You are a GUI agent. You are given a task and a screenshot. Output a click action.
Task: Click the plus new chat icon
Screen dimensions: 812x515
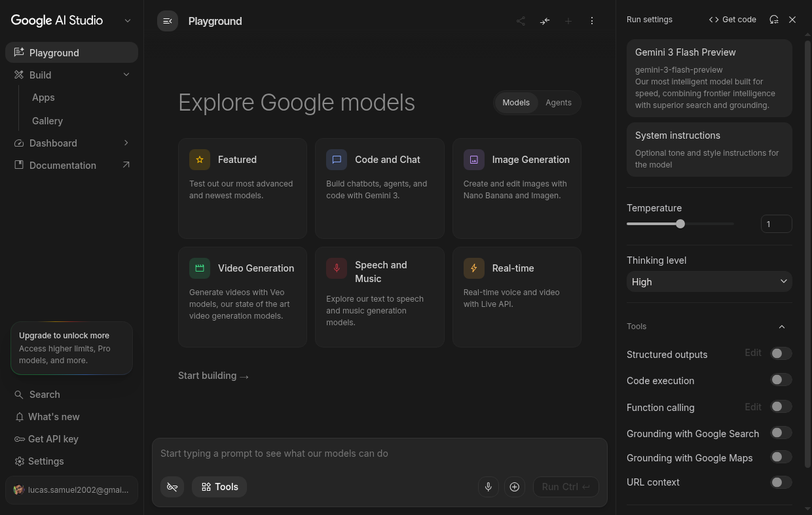point(568,21)
